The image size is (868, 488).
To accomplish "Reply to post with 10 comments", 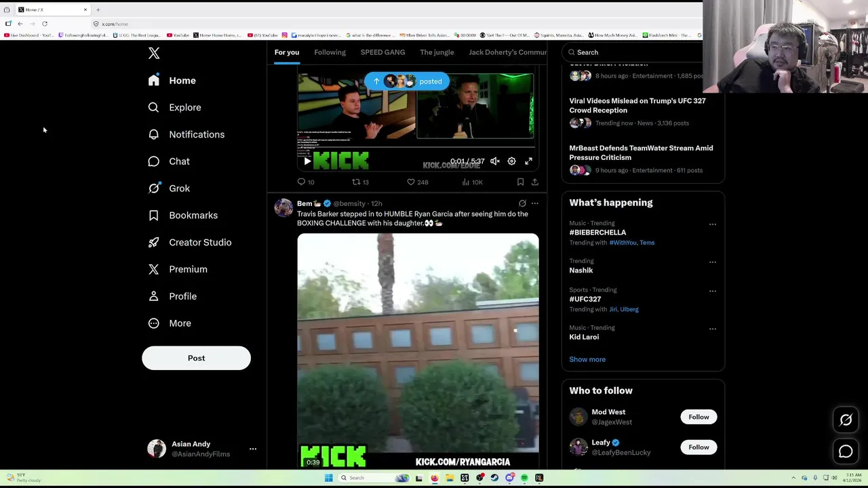I will [306, 182].
